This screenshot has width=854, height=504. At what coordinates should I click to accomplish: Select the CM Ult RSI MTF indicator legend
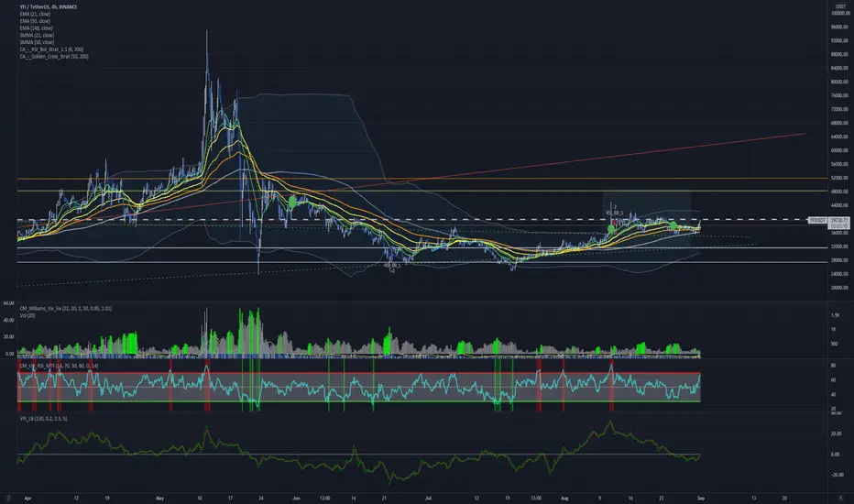pyautogui.click(x=59, y=366)
